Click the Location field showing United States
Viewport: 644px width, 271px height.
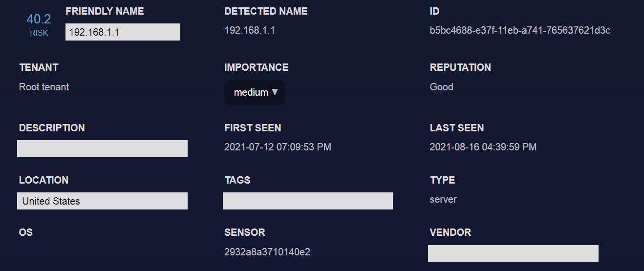point(102,201)
